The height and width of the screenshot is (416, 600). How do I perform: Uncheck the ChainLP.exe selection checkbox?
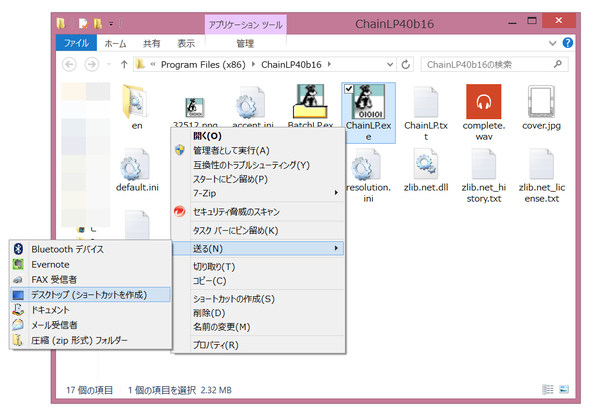click(x=349, y=89)
